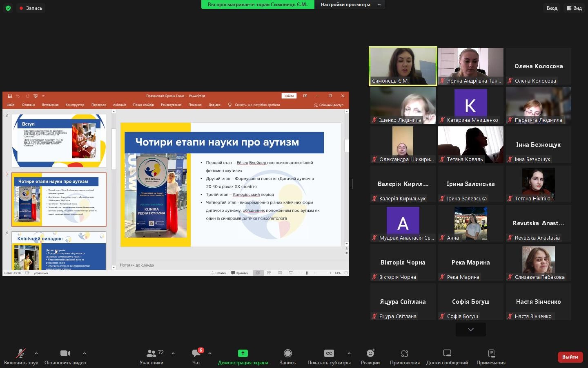Unmute microphone with Включить звук

tap(21, 357)
